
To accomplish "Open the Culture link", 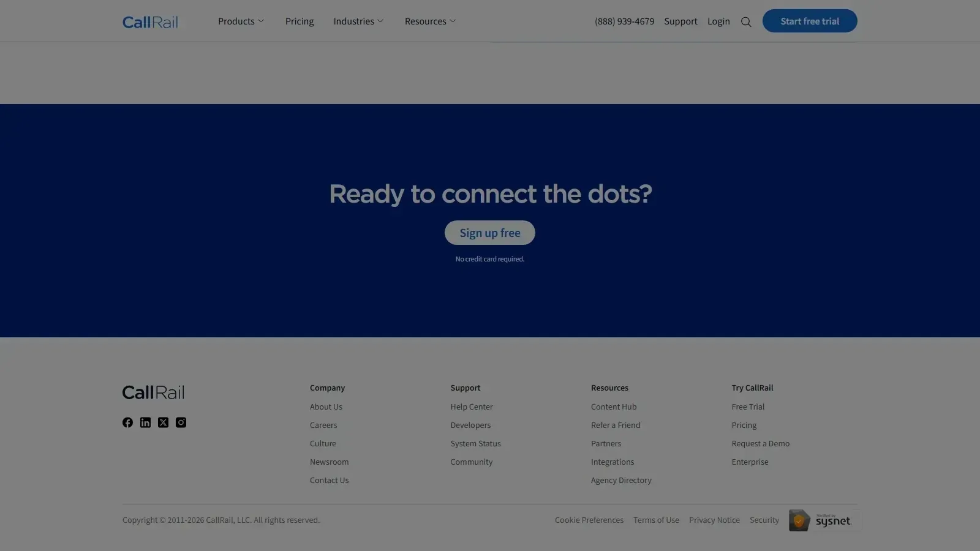I will [323, 444].
